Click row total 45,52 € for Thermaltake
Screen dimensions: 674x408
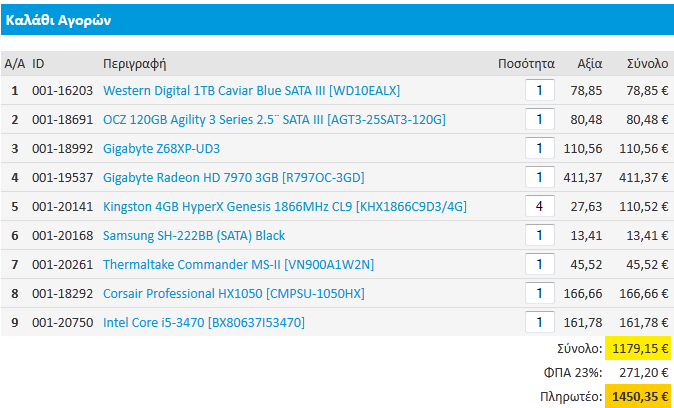click(x=647, y=264)
